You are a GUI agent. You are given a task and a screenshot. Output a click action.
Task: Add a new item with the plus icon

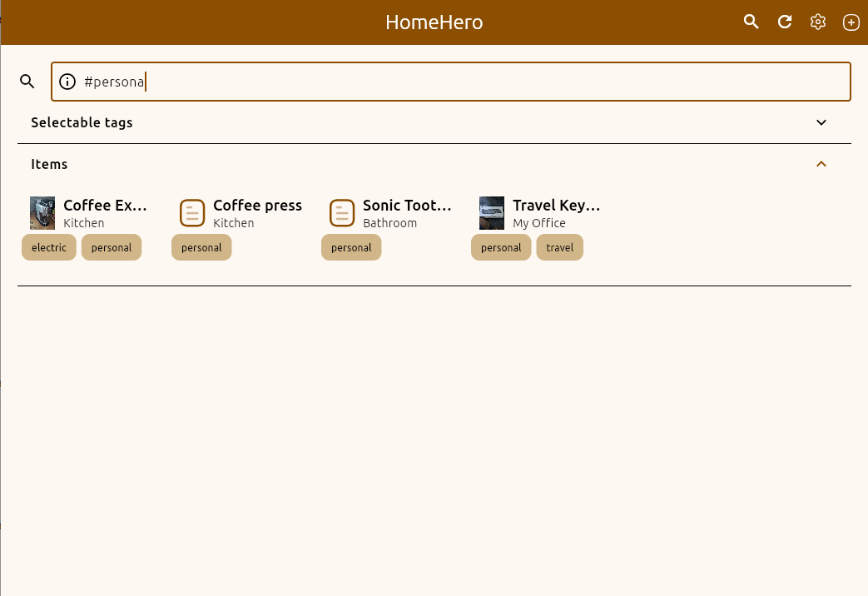tap(851, 22)
